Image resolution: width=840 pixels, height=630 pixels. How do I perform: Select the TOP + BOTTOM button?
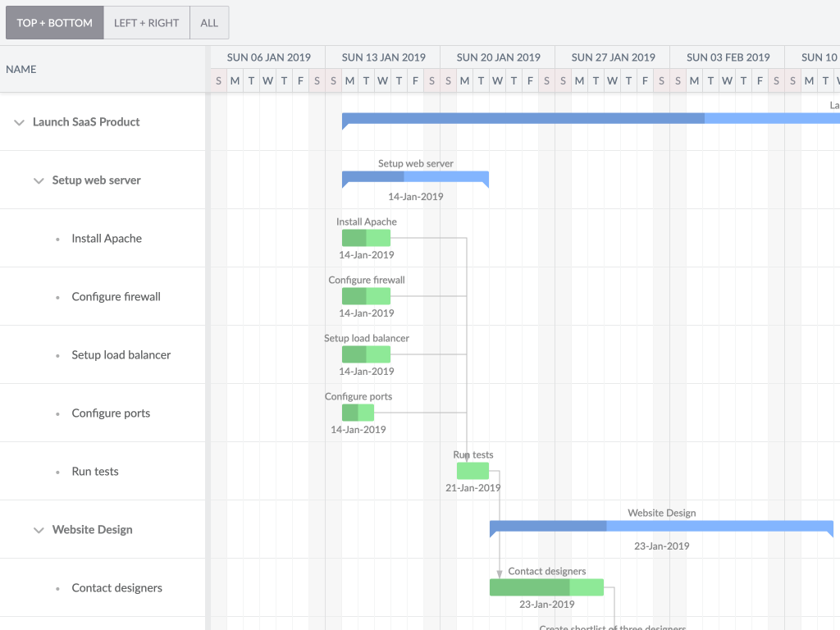(x=55, y=23)
